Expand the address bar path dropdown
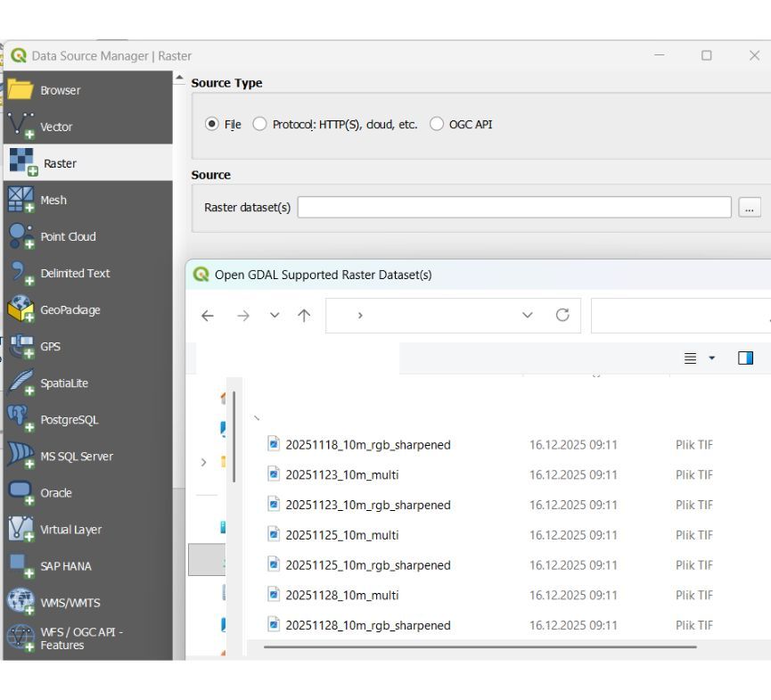Viewport: 771px width, 700px height. 527,316
